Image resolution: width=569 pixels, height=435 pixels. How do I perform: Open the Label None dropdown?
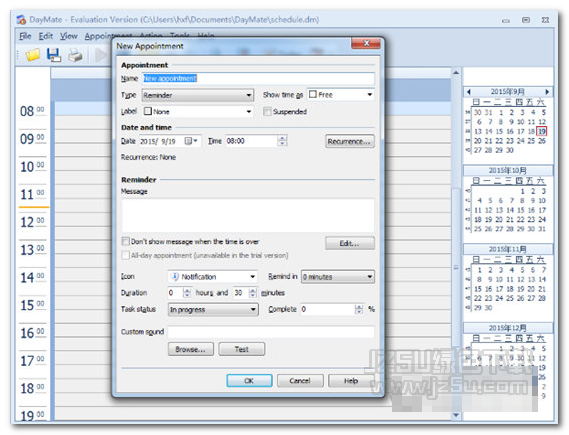click(198, 111)
